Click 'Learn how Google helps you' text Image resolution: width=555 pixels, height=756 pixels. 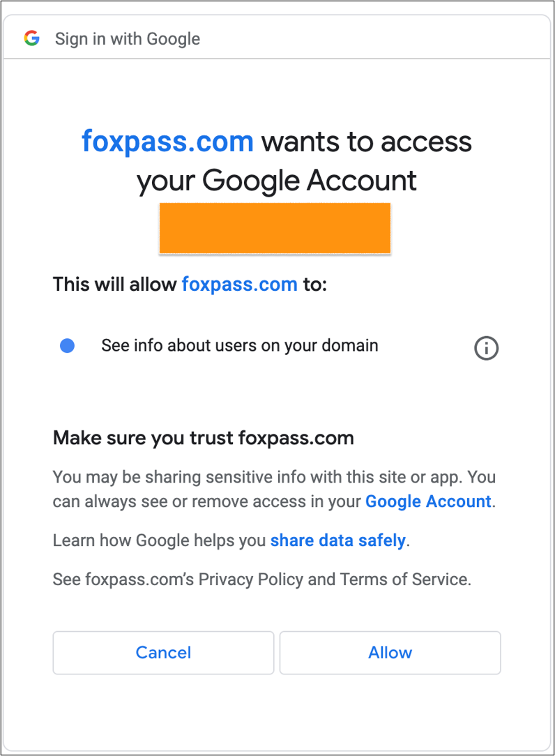pyautogui.click(x=159, y=540)
